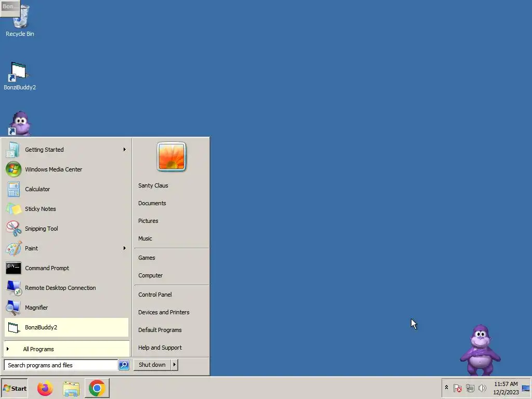
Task: Launch Snipping Tool text entry
Action: point(42,229)
